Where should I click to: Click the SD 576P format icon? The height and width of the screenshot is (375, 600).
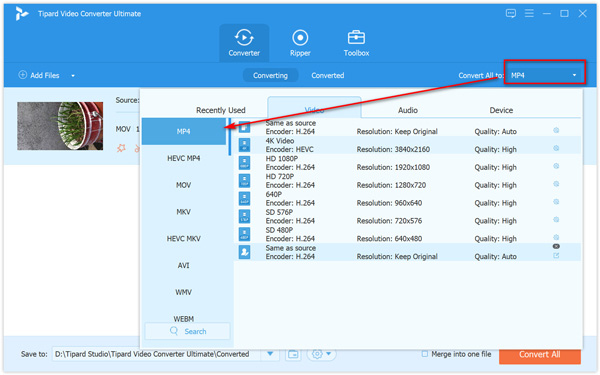[245, 217]
